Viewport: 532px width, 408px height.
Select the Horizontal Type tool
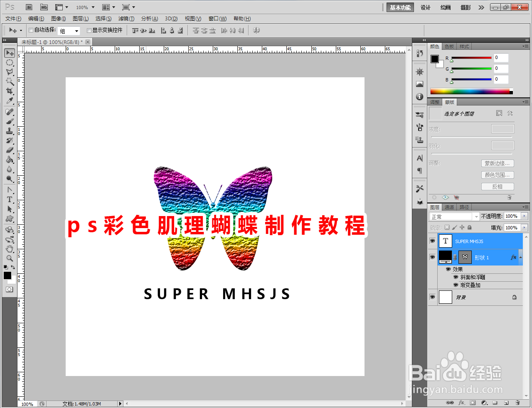click(10, 199)
